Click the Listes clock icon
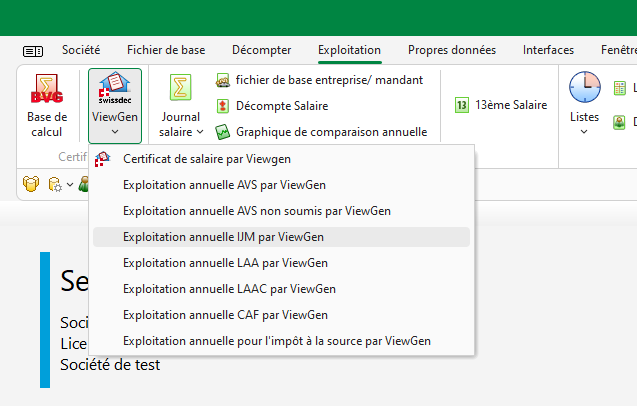 coord(584,88)
